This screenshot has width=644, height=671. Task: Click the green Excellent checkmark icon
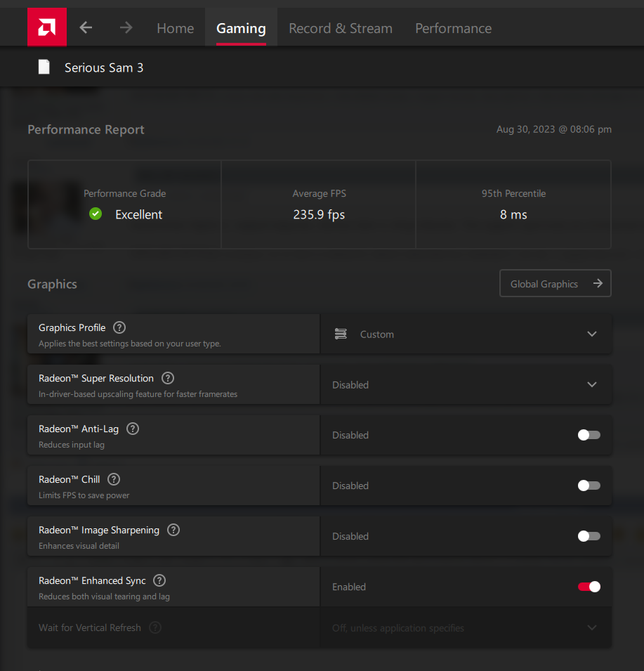[x=96, y=214]
